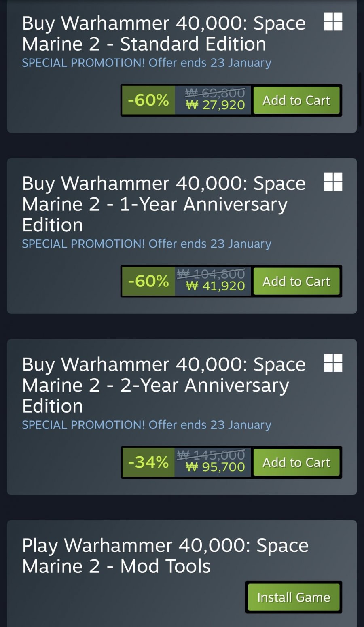The image size is (364, 627).
Task: Click Windows icon beside 1-Year Anniversary Edition
Action: click(x=333, y=182)
